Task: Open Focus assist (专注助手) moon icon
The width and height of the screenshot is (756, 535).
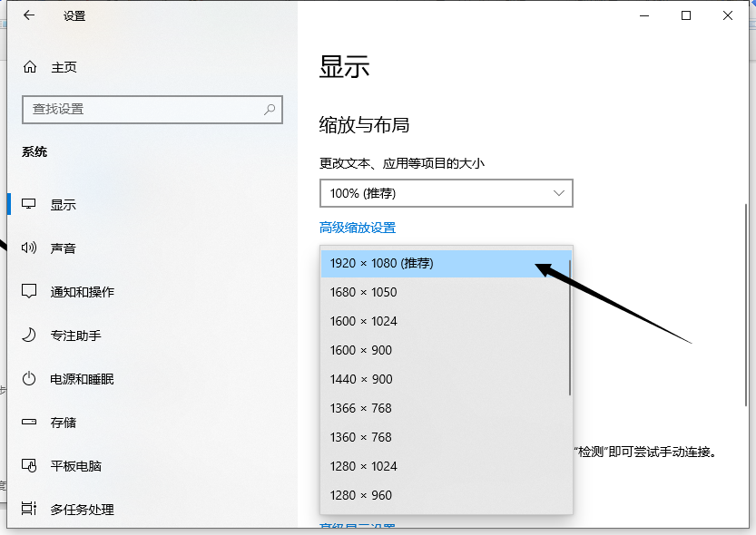Action: [29, 336]
